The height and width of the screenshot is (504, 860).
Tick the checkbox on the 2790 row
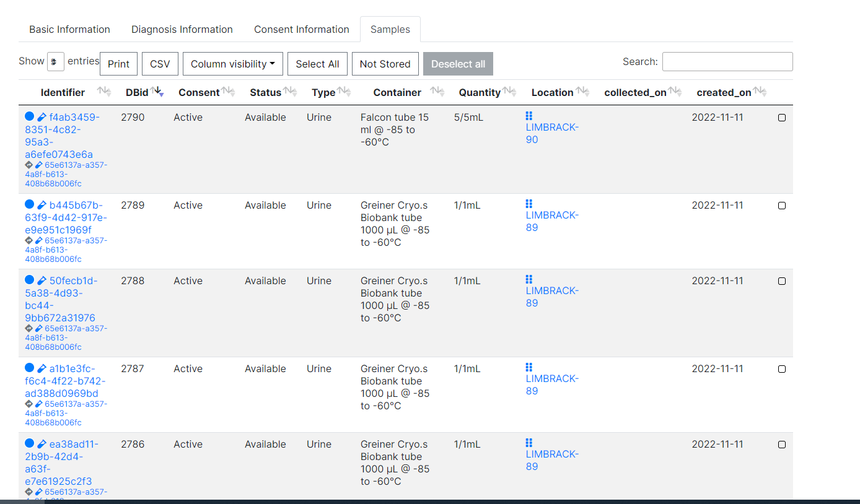(781, 117)
